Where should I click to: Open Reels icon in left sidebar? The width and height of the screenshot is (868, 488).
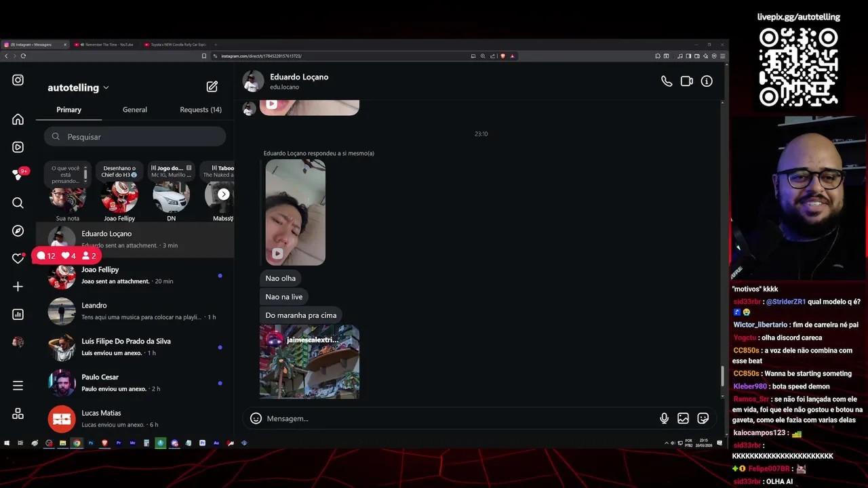18,147
